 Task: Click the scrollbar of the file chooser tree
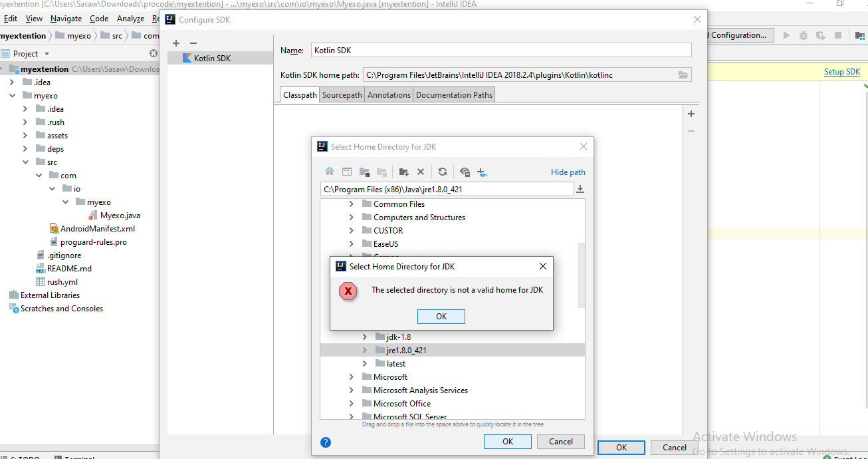coord(582,275)
